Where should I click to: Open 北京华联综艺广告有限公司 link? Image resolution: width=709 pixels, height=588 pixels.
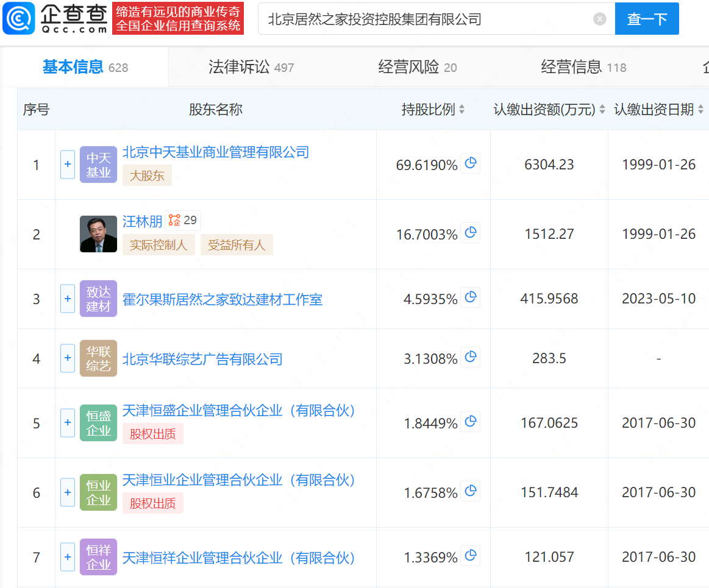tap(202, 360)
